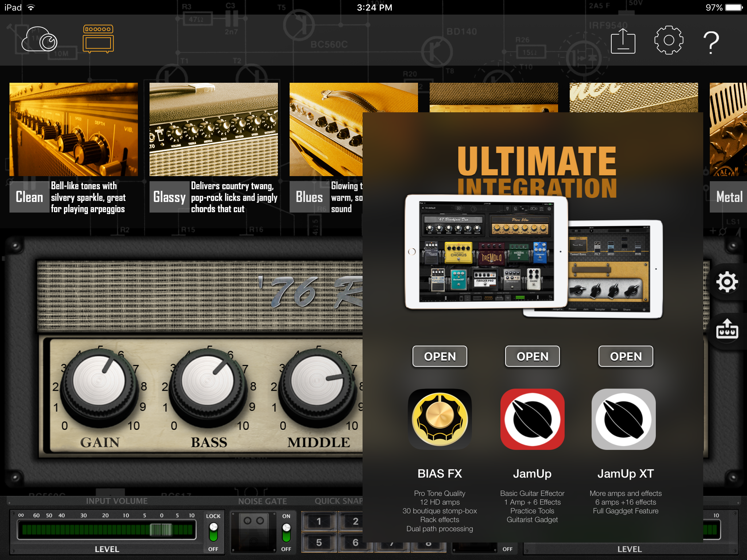Image resolution: width=747 pixels, height=560 pixels.
Task: Tap the share export icon
Action: click(x=623, y=41)
